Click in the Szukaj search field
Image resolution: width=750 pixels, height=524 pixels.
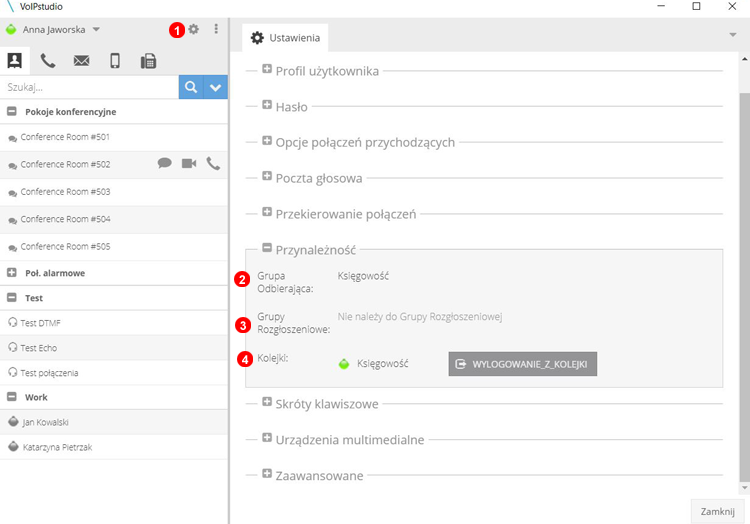click(90, 87)
